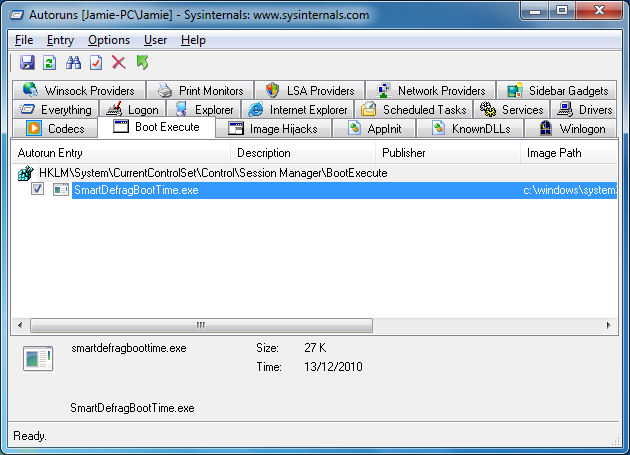Minimize the Autoruns window
This screenshot has width=630, height=455.
pyautogui.click(x=534, y=10)
